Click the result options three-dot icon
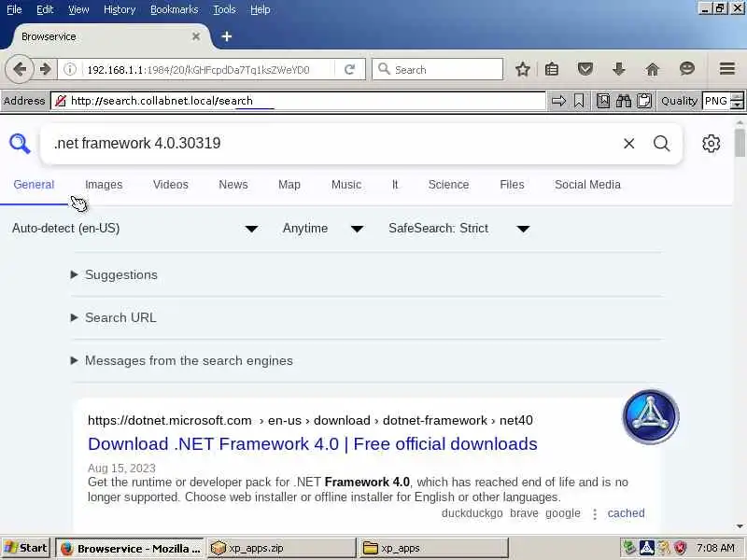 click(595, 513)
